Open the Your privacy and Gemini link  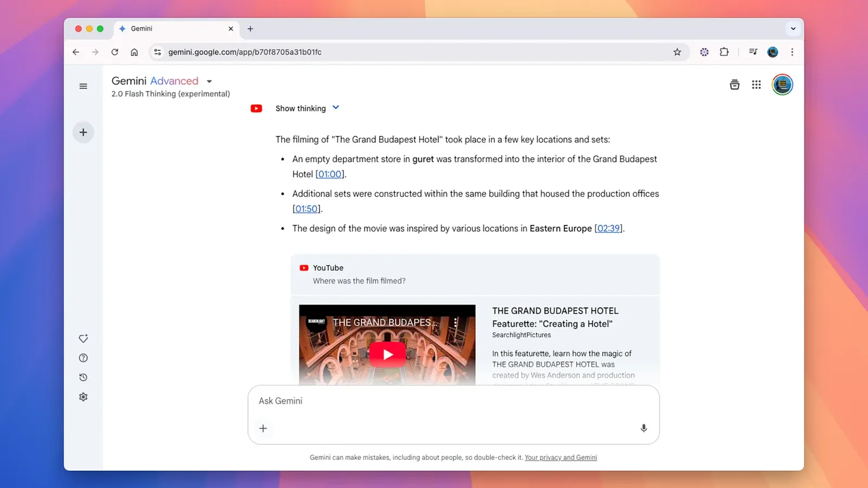pyautogui.click(x=561, y=457)
